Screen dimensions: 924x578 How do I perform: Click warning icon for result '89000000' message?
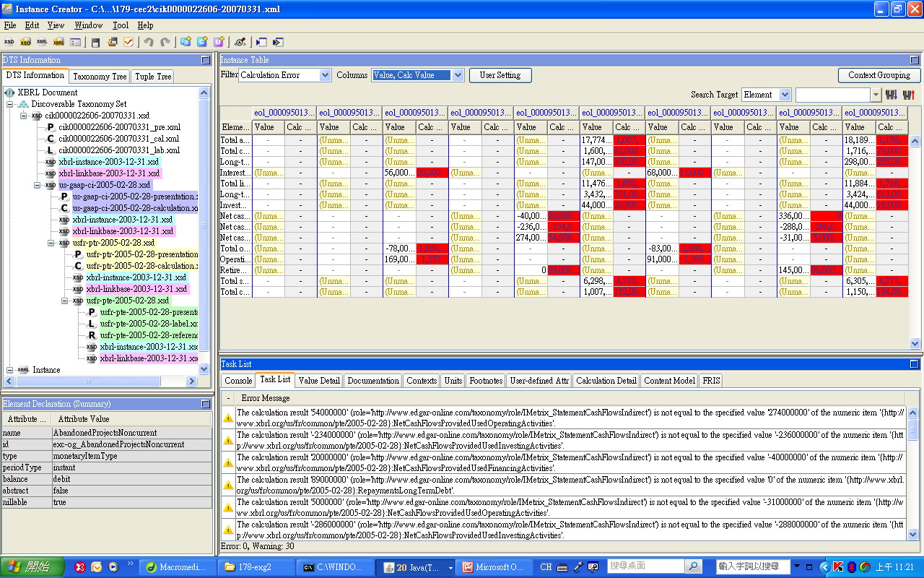(x=228, y=485)
